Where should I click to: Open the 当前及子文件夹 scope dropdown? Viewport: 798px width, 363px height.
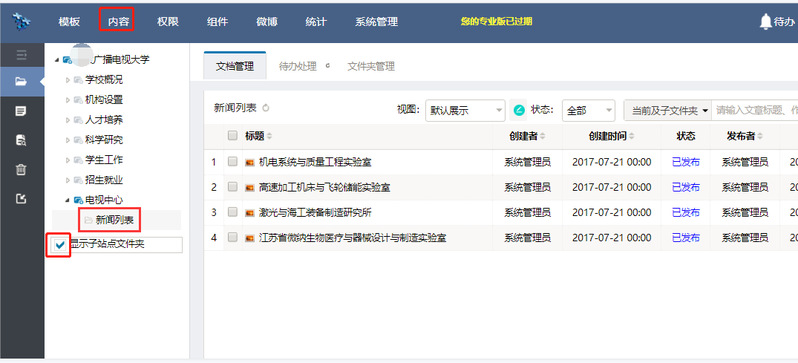[669, 110]
